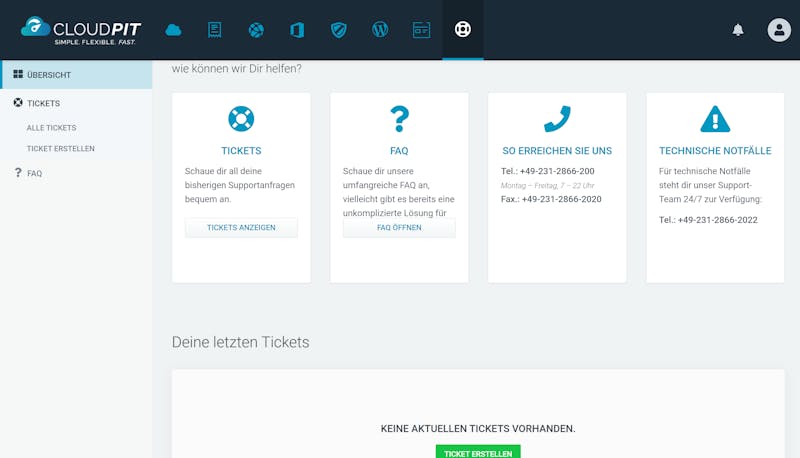
Task: Select the support lifebuoy icon in navigation
Action: [x=463, y=29]
